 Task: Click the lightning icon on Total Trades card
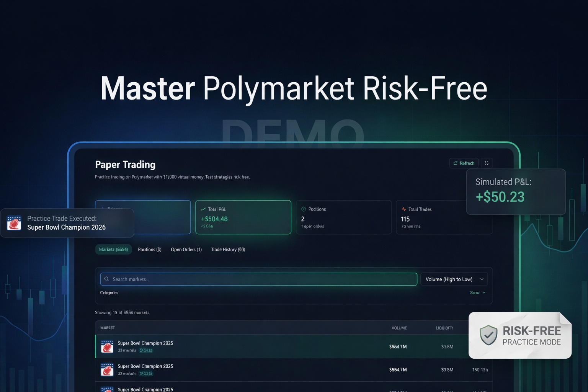403,209
